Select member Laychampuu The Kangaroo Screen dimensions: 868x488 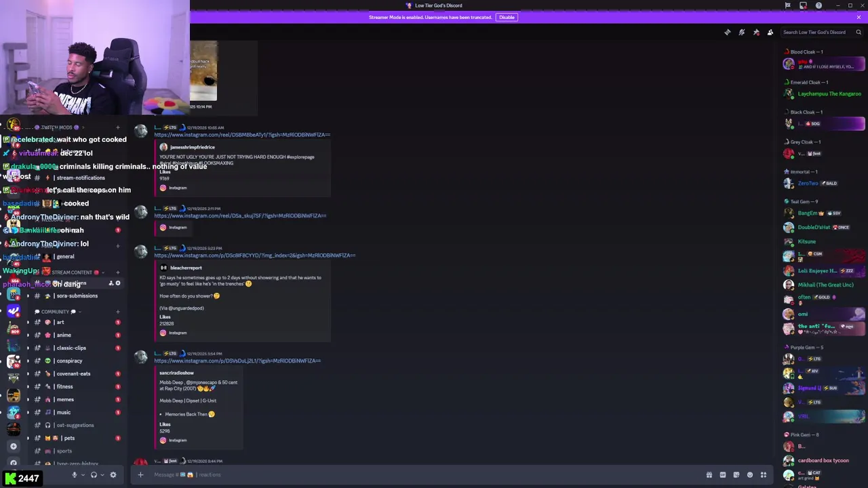pos(823,94)
